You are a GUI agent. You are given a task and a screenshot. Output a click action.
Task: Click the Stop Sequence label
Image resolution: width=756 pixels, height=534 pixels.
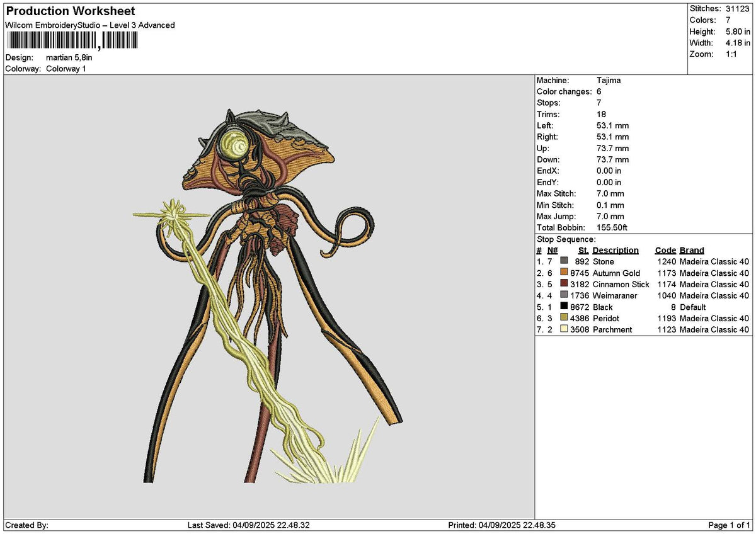tap(566, 239)
